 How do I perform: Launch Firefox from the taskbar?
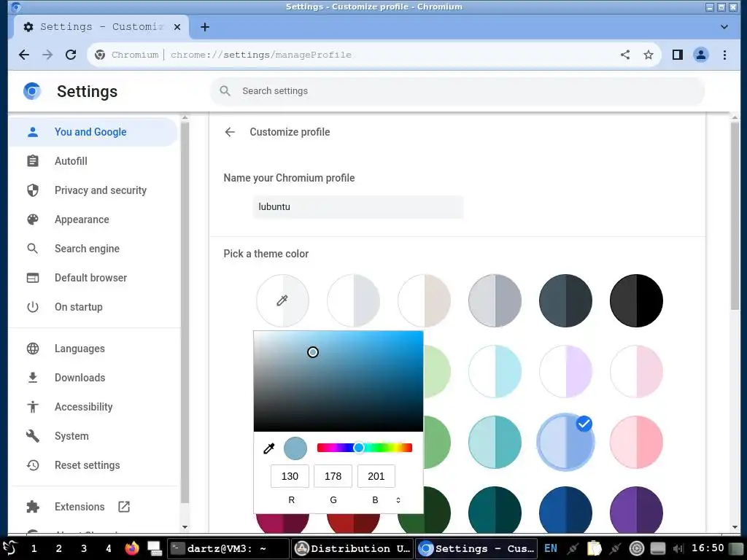click(x=132, y=548)
